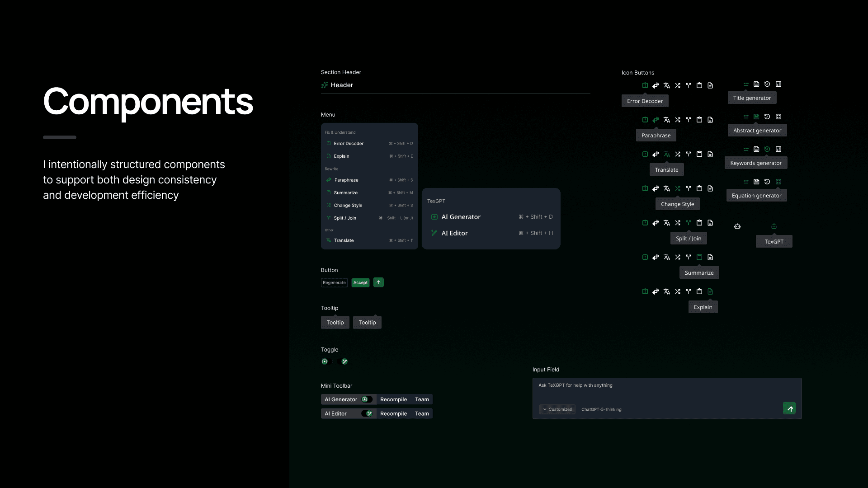Screen dimensions: 868x488
Task: Click the green highlighted Translate icon
Action: click(x=666, y=154)
